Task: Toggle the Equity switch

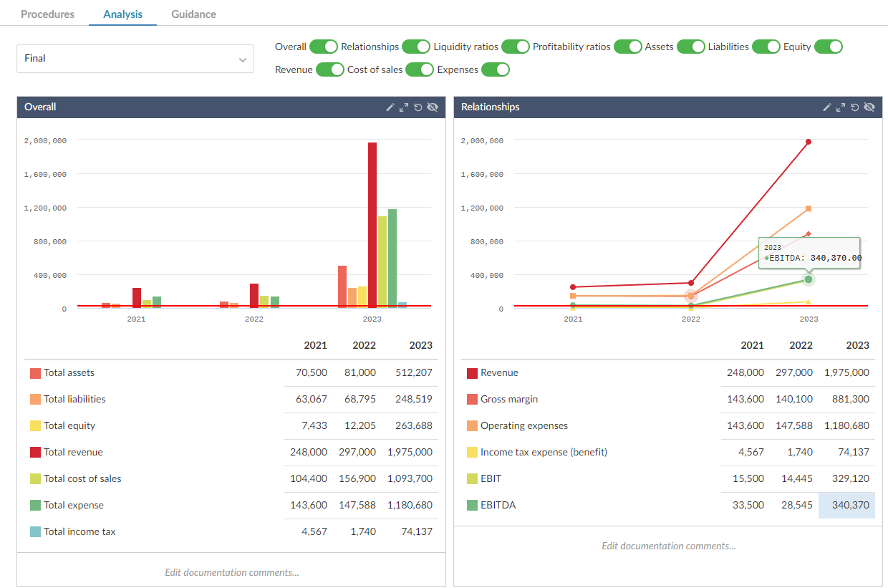Action: pyautogui.click(x=829, y=47)
